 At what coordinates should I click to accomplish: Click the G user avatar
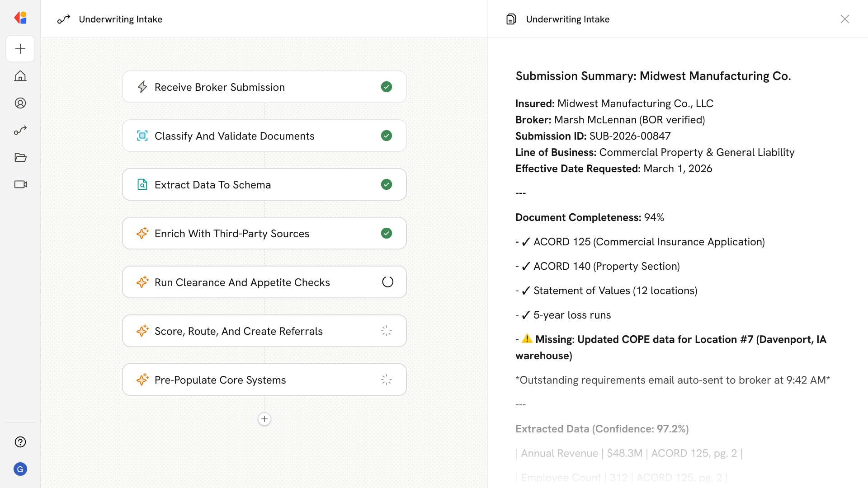(20, 469)
